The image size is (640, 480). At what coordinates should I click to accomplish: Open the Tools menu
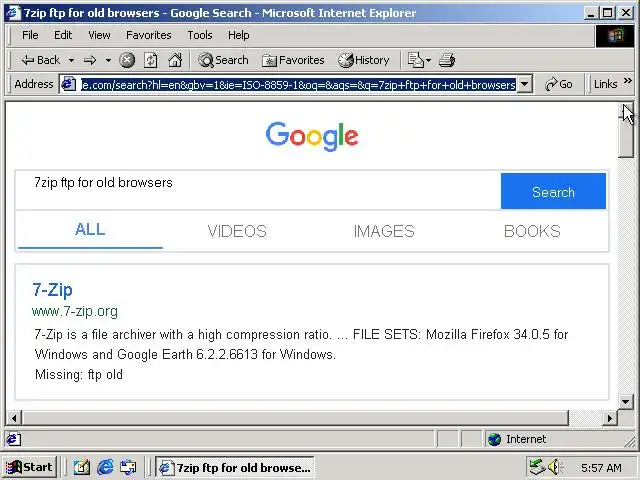click(200, 35)
